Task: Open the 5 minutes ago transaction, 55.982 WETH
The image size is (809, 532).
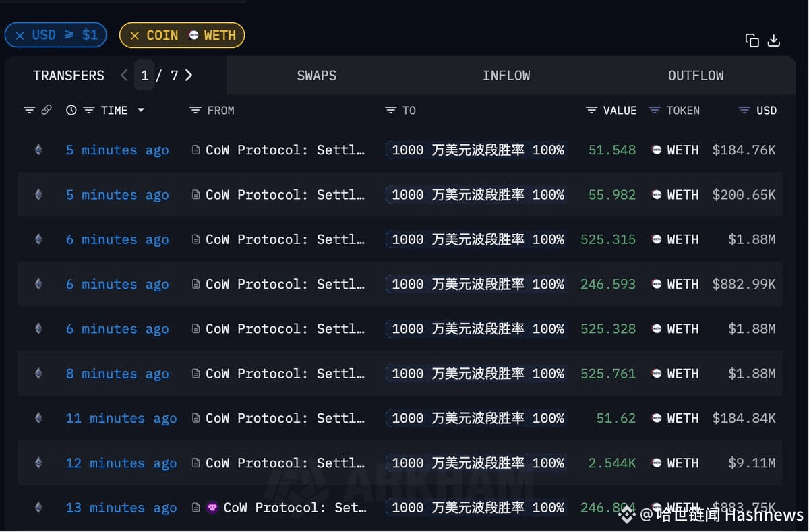Action: (117, 194)
